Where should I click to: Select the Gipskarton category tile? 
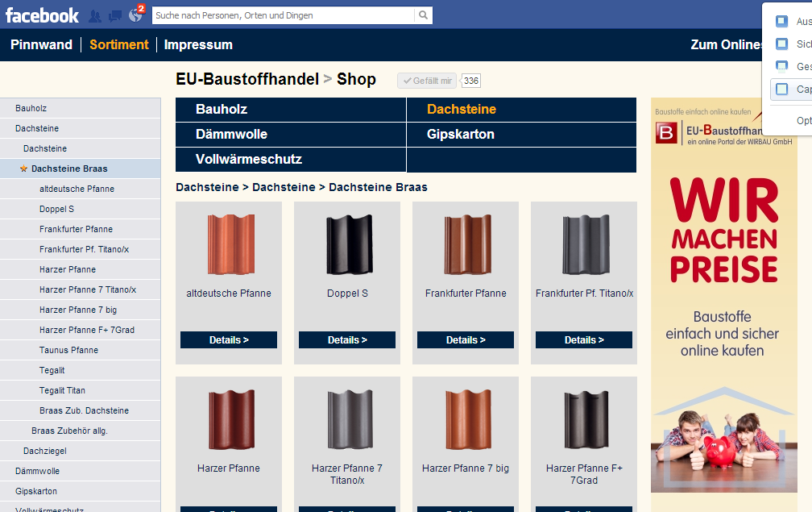tap(521, 134)
